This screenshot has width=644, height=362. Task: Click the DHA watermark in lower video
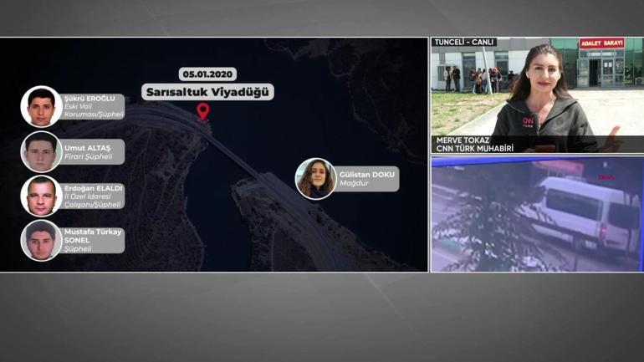click(606, 177)
